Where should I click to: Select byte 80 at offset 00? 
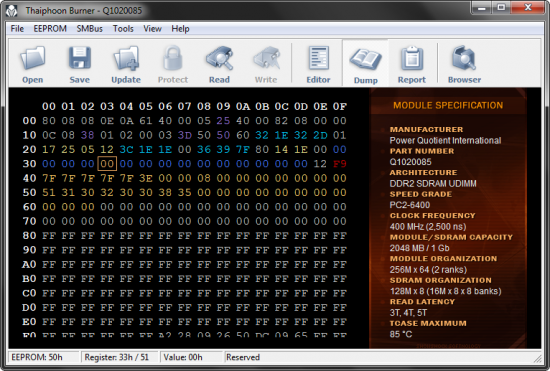49,121
